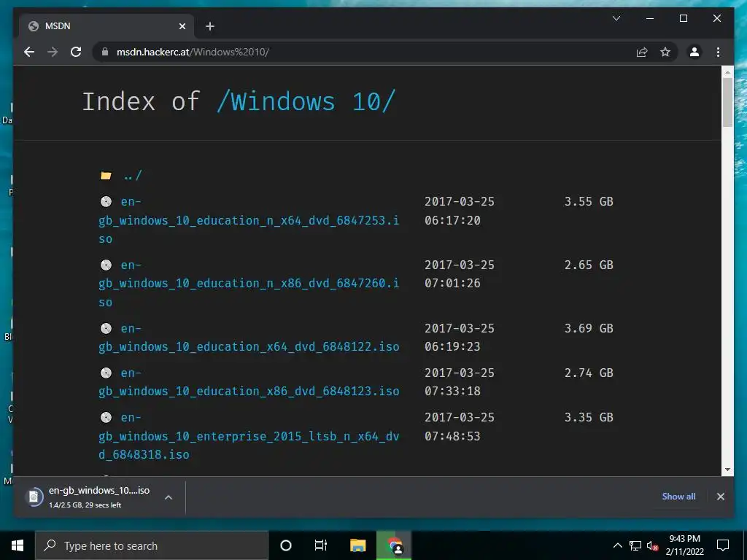Open the network status tray icon

click(635, 545)
